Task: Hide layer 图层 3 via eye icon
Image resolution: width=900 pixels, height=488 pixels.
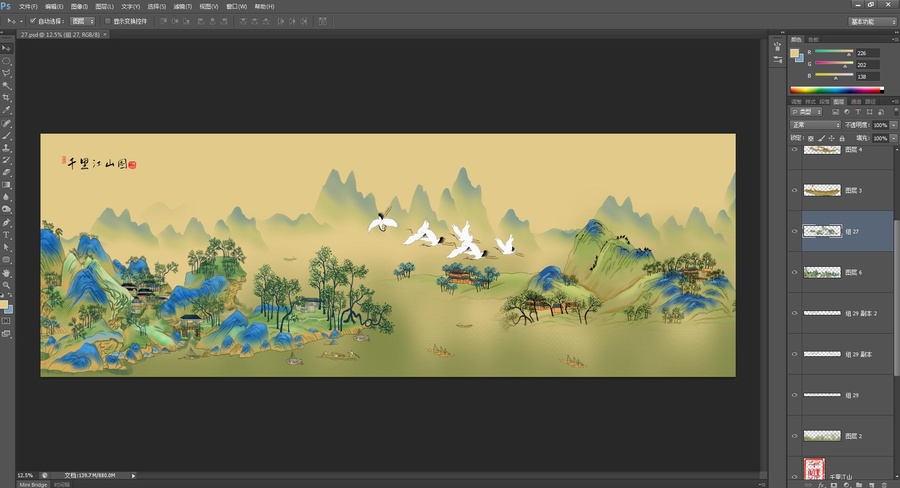Action: coord(794,191)
